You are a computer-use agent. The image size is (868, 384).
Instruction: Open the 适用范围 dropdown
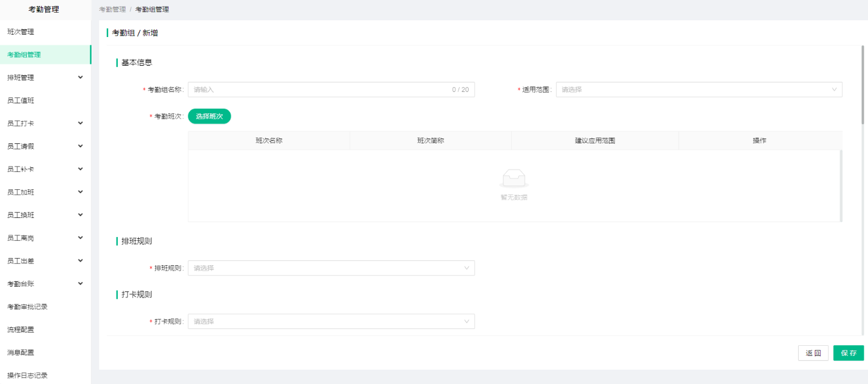coord(699,90)
